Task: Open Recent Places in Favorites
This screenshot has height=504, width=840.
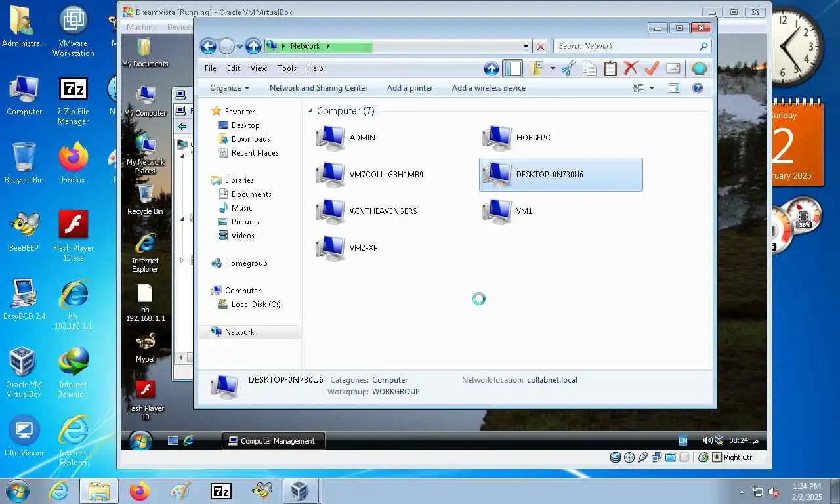Action: [255, 153]
